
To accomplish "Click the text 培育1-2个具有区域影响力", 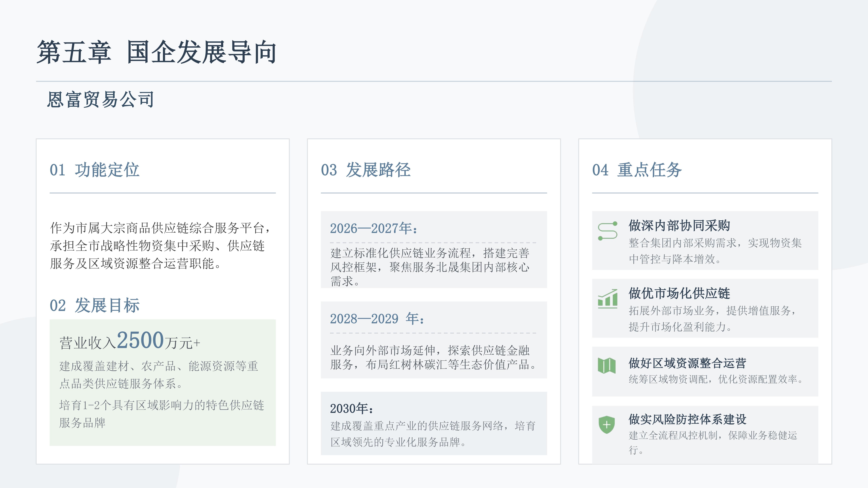I will coord(162,414).
